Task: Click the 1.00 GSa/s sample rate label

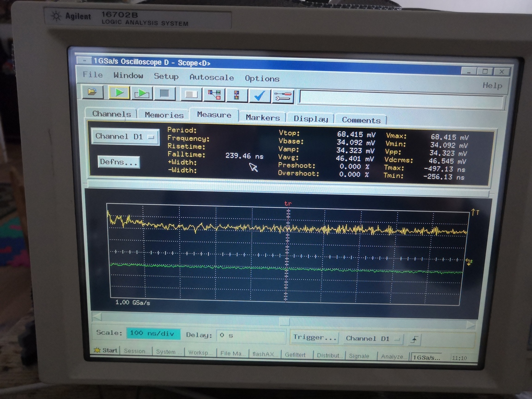Action: (133, 302)
